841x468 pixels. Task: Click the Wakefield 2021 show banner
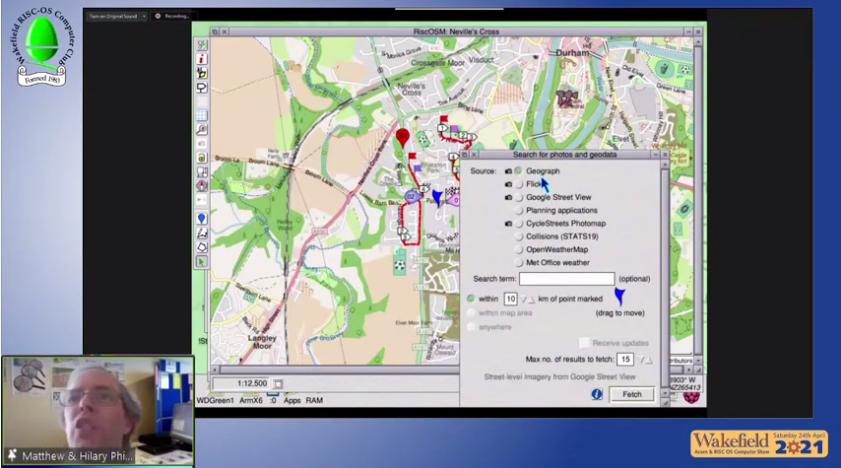[x=759, y=443]
